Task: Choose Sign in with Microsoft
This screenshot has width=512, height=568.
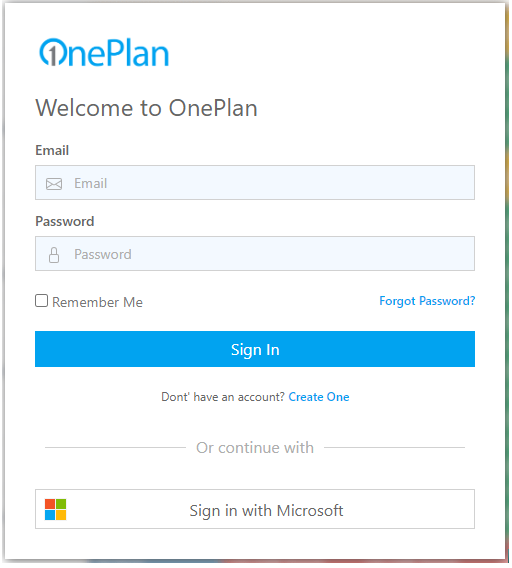Action: [x=255, y=509]
